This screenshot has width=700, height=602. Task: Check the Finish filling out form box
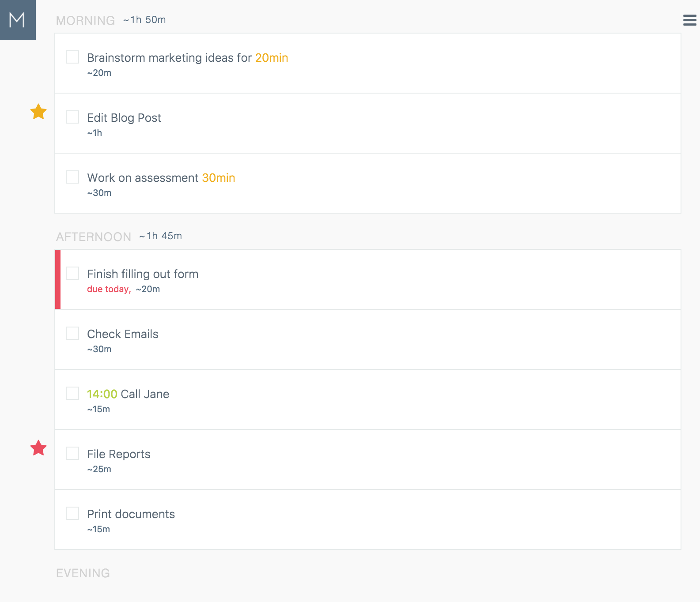[x=72, y=273]
